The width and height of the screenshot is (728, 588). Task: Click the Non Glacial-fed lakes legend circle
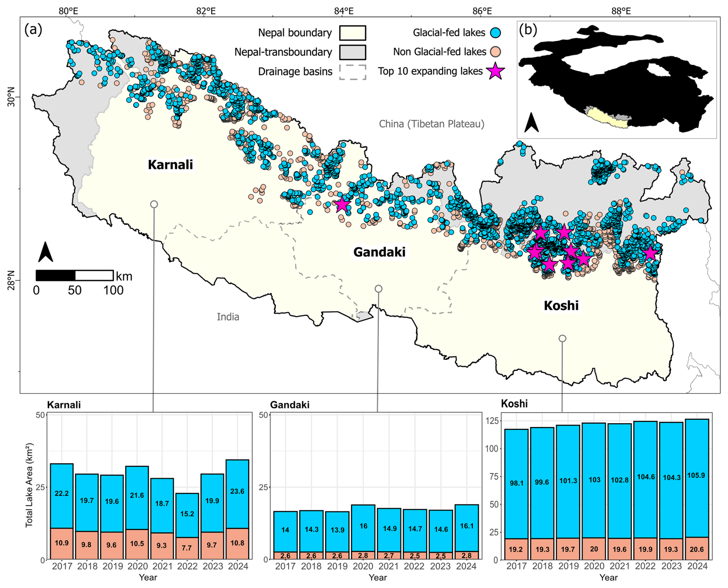(496, 52)
